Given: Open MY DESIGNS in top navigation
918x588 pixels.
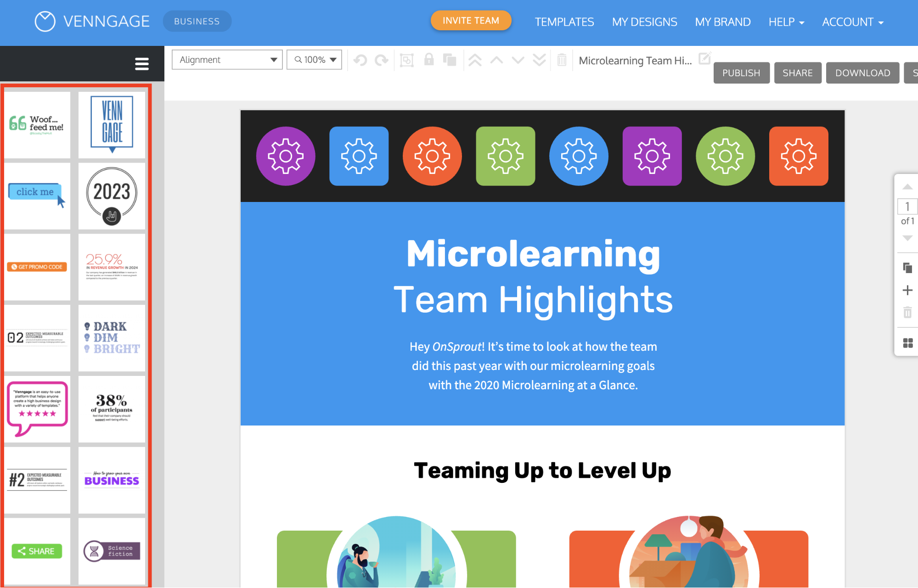Looking at the screenshot, I should click(644, 22).
